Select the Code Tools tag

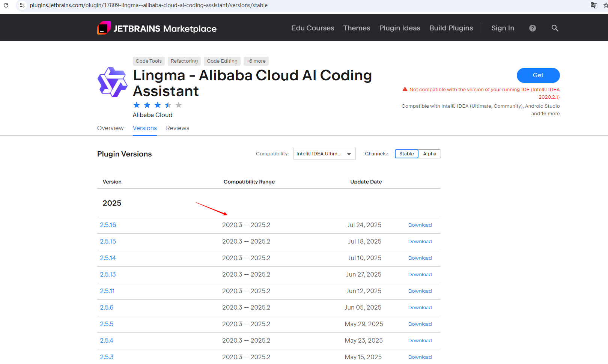tap(149, 61)
